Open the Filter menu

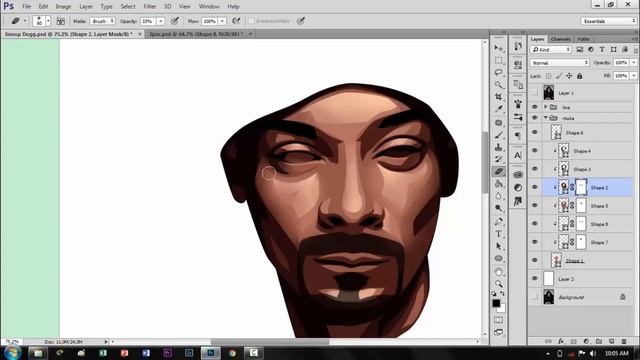pyautogui.click(x=149, y=7)
